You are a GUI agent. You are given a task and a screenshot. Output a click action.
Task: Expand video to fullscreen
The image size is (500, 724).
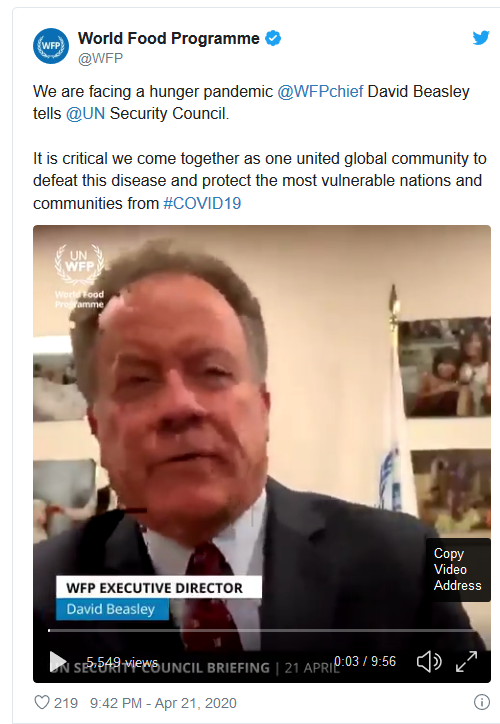click(x=466, y=662)
